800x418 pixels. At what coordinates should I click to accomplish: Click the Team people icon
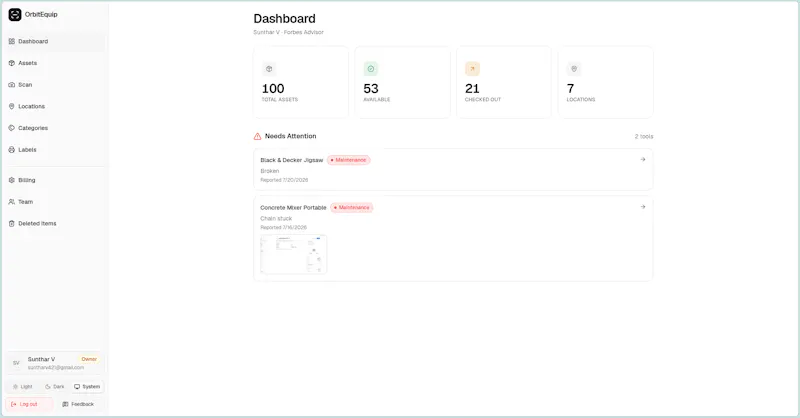pyautogui.click(x=12, y=202)
